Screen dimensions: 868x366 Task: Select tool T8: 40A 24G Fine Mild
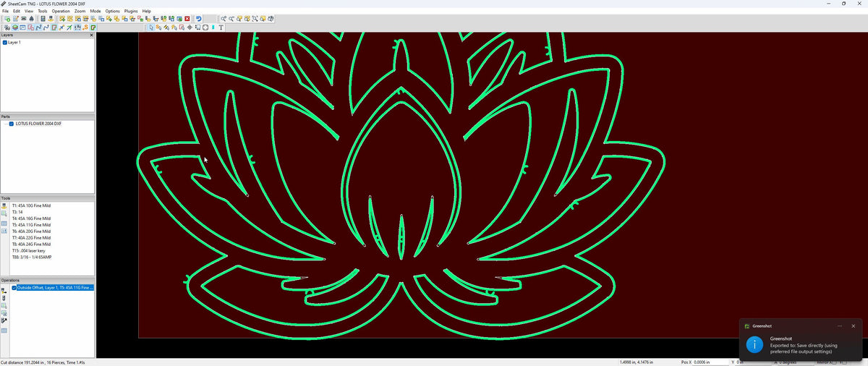coord(31,244)
